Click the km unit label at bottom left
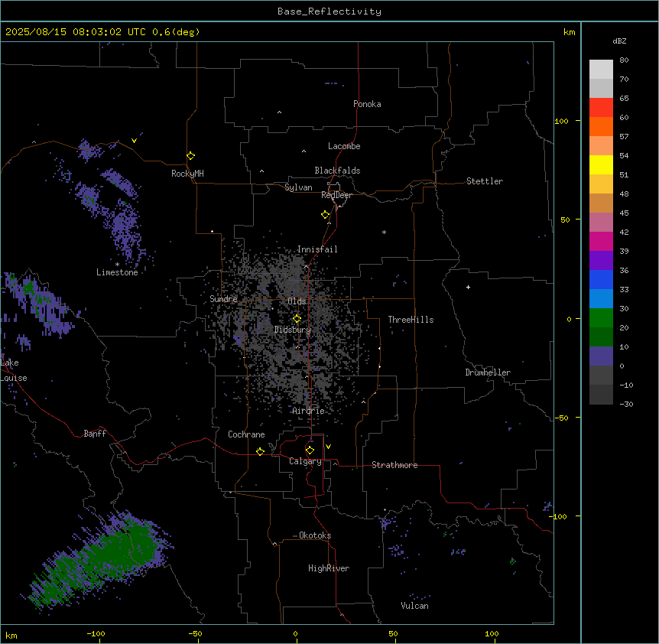The image size is (659, 644). coord(11,635)
